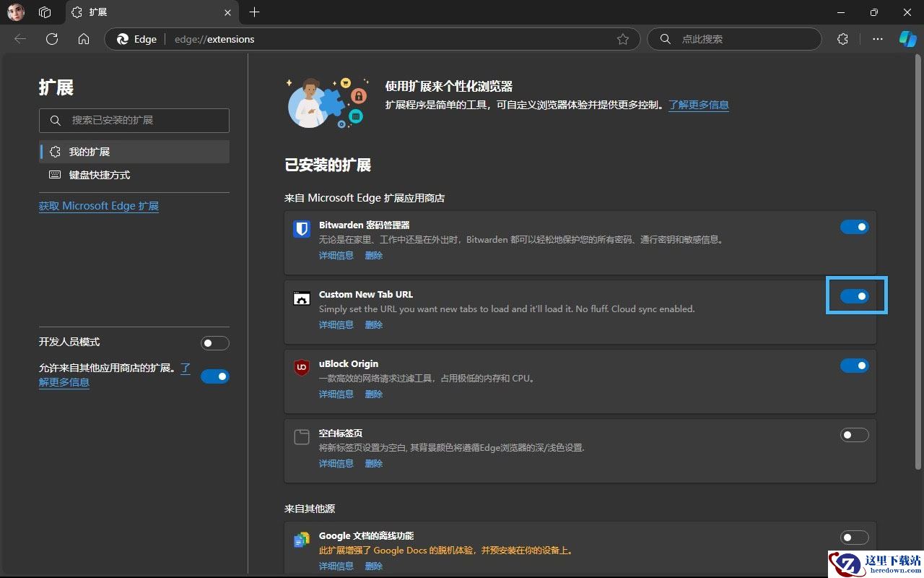Open the toolbar Extensions puzzle icon
The height and width of the screenshot is (578, 924).
pyautogui.click(x=842, y=39)
